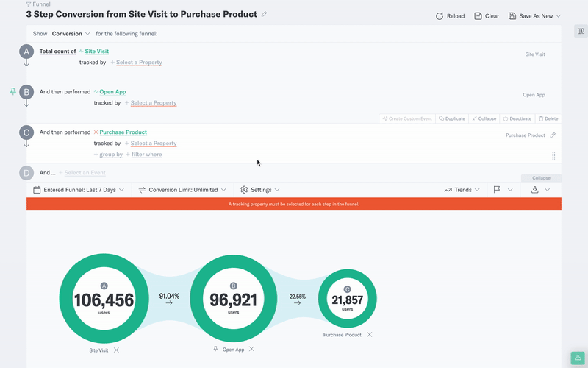
Task: Click the download export icon
Action: point(535,190)
